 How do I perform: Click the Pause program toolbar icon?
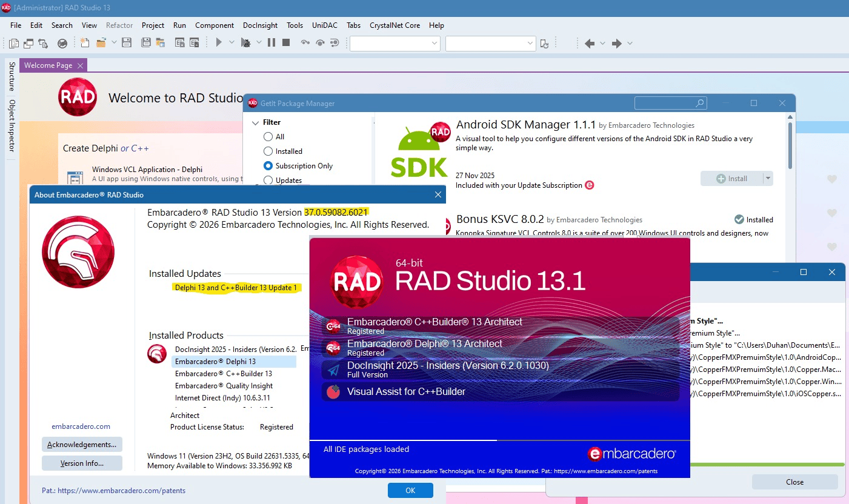(x=271, y=43)
